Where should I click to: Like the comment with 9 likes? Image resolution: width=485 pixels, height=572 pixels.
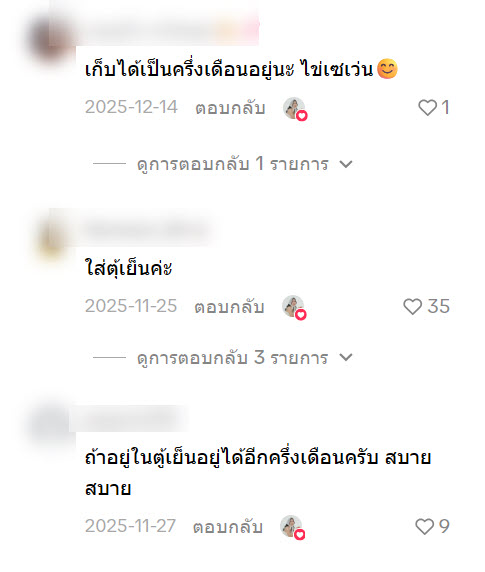pyautogui.click(x=424, y=527)
